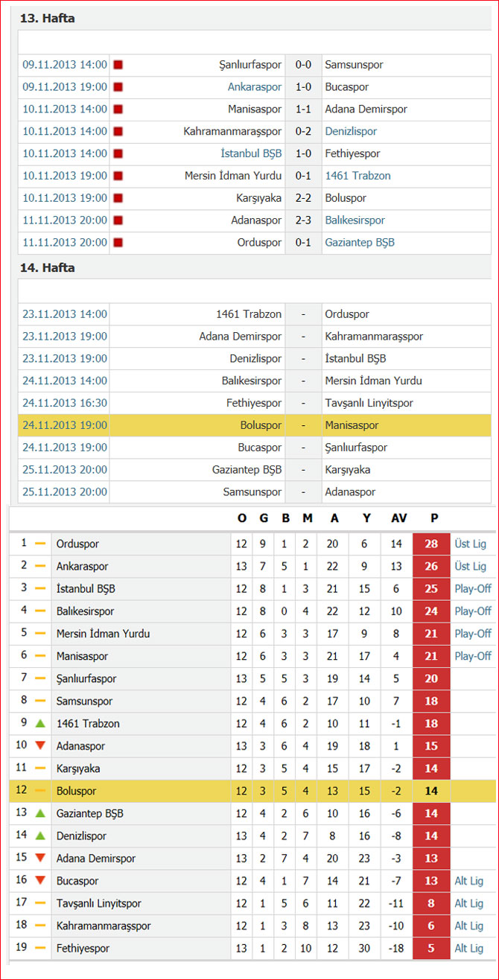Screen dimensions: 499x980
Task: Click red down arrow next to Adanaspor
Action: click(40, 745)
